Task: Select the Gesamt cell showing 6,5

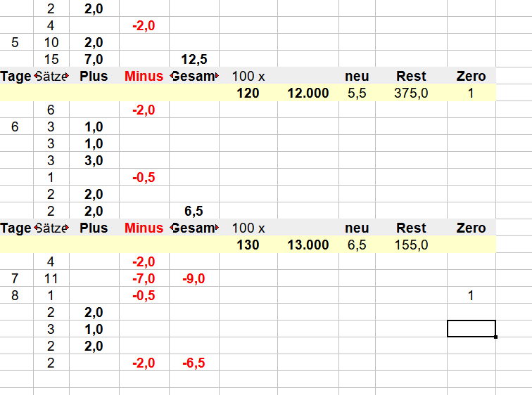Action: [194, 211]
